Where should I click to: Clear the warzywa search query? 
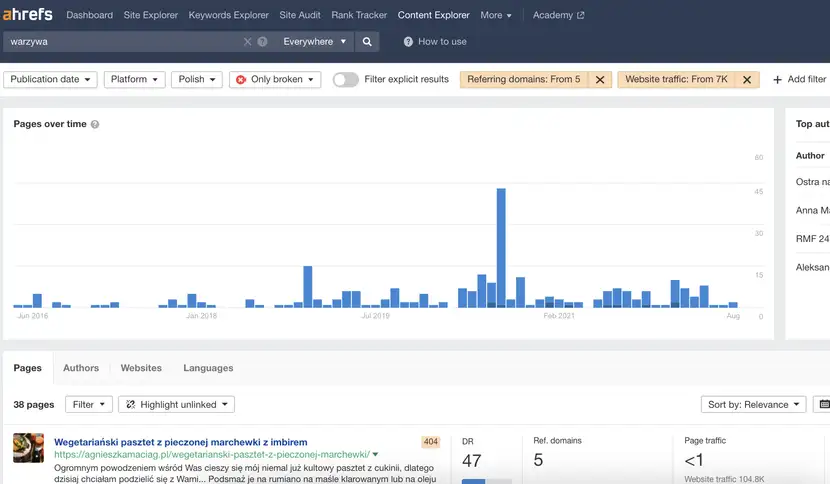click(247, 41)
